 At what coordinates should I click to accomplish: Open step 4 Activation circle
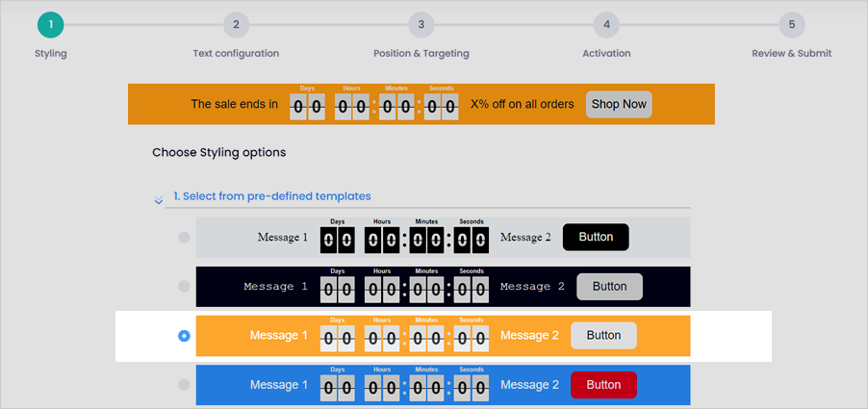(x=606, y=25)
